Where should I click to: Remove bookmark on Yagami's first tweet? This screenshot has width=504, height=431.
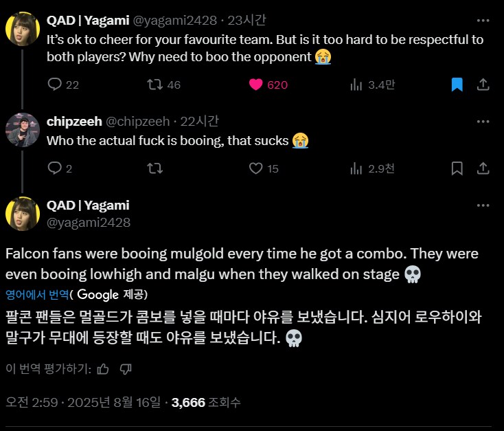pyautogui.click(x=457, y=85)
